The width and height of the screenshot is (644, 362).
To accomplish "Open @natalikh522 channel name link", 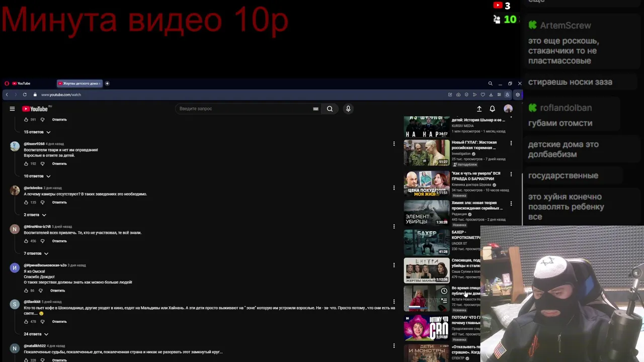I will click(35, 346).
